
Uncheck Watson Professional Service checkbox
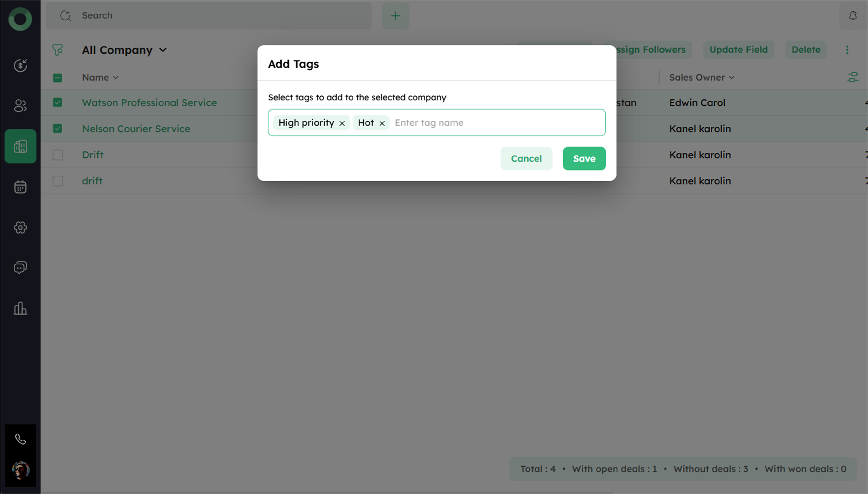[58, 102]
